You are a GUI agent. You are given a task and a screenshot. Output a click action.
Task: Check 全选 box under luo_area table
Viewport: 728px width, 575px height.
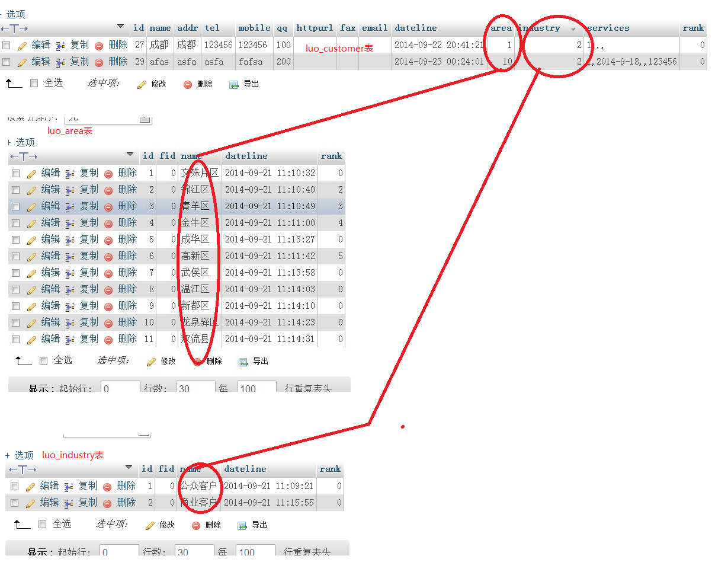pos(43,361)
